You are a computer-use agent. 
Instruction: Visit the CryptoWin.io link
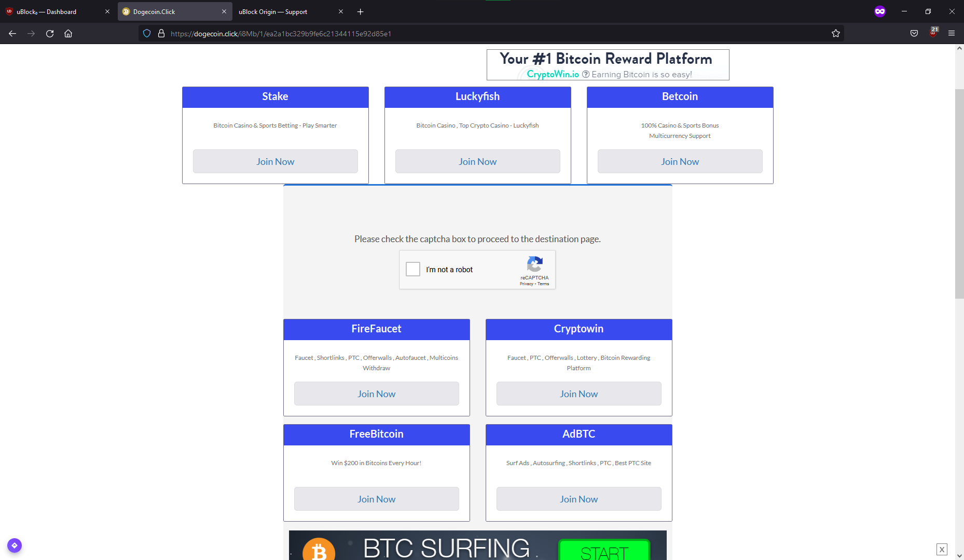(x=552, y=74)
